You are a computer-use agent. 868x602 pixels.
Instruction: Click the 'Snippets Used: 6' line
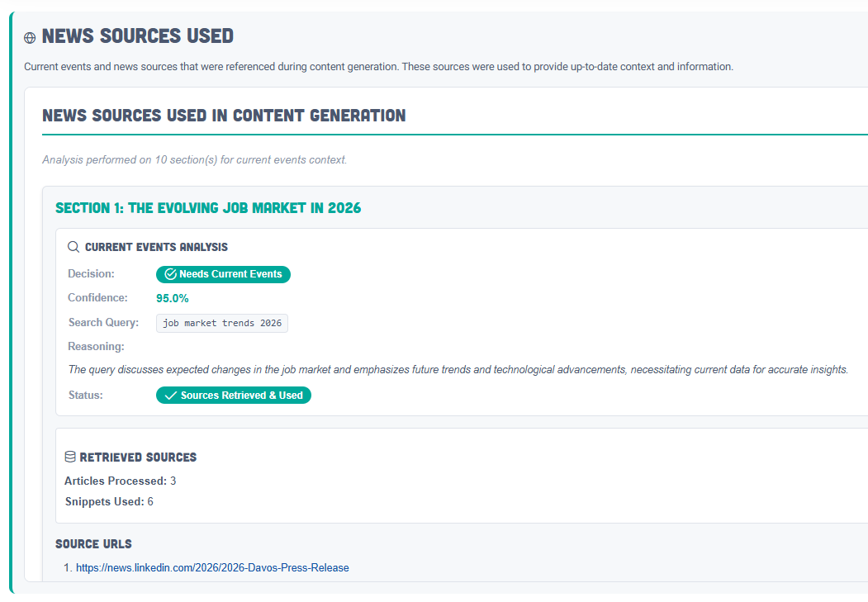click(x=109, y=501)
